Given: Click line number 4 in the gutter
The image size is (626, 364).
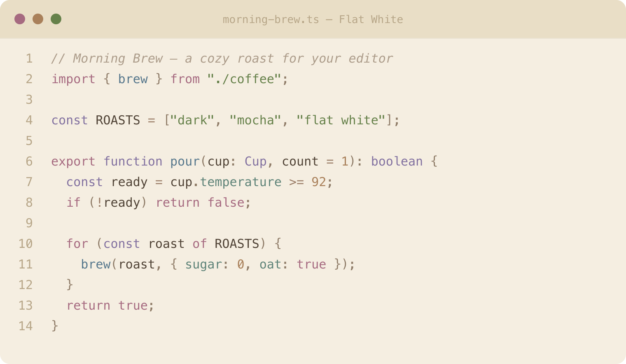Looking at the screenshot, I should [29, 120].
